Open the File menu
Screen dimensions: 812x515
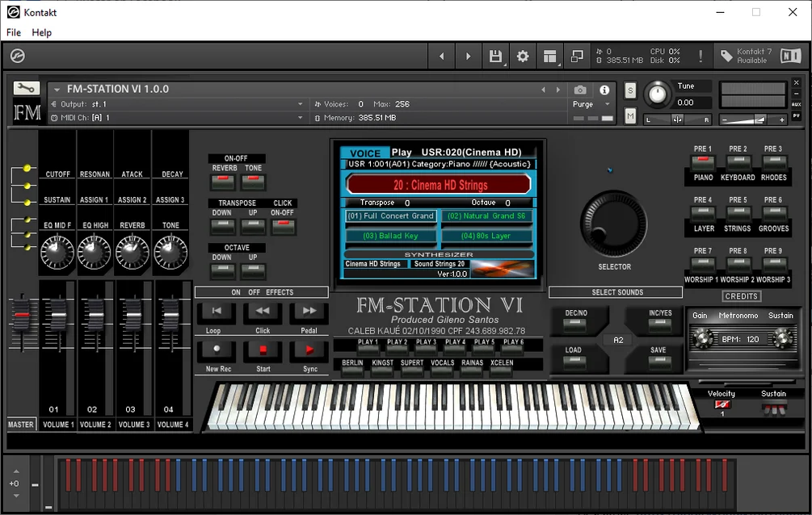14,32
